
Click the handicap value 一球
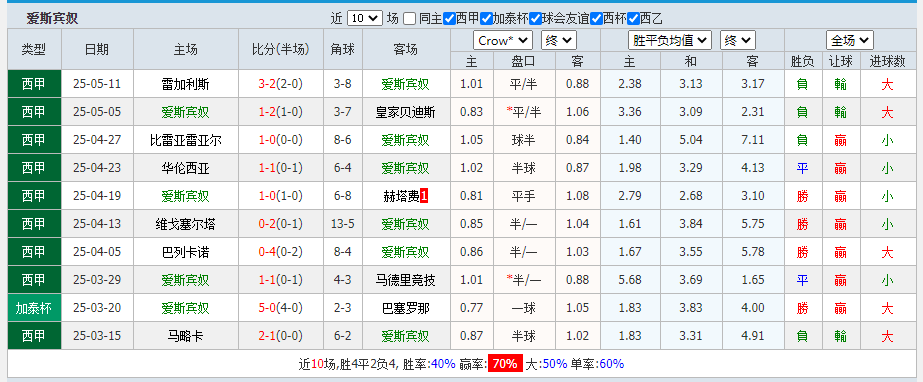[x=523, y=308]
